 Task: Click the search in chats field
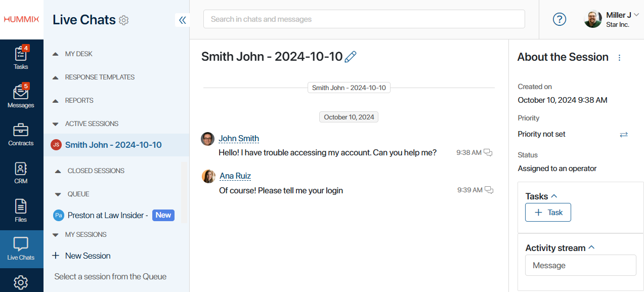(x=364, y=19)
